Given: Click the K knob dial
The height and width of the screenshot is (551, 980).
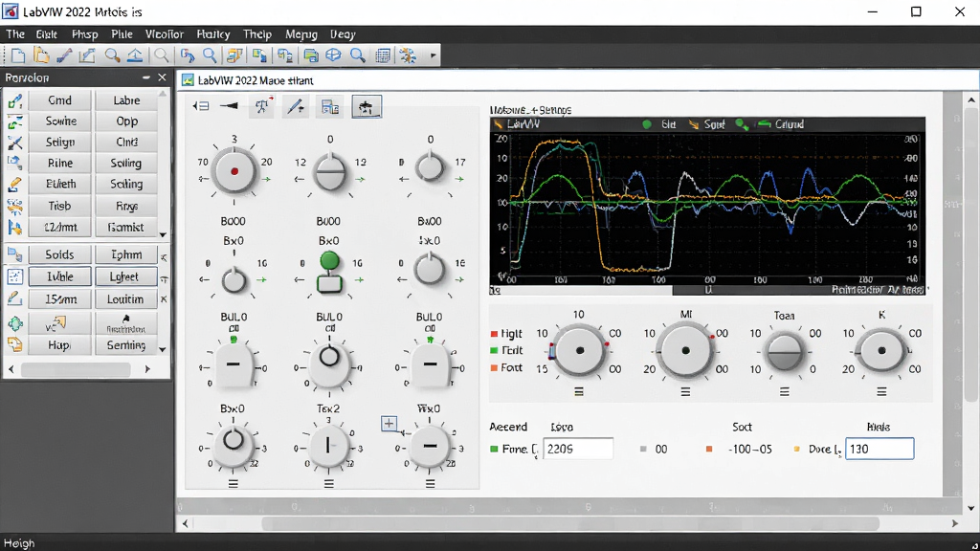Looking at the screenshot, I should (x=881, y=350).
